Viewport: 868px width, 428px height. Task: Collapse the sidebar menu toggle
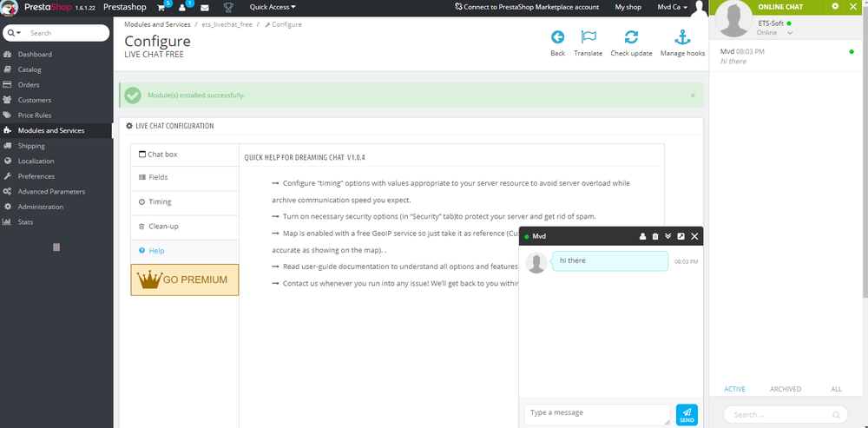click(56, 247)
